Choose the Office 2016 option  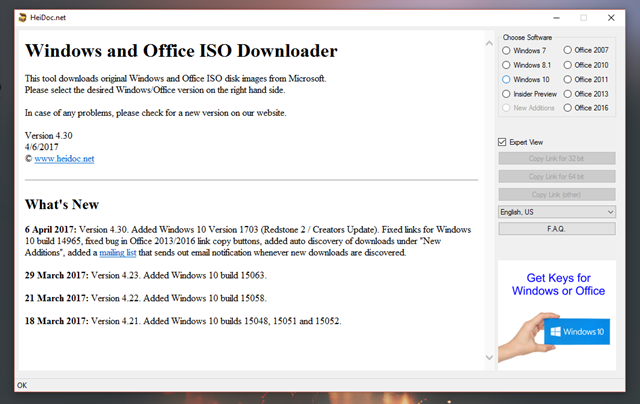point(568,108)
